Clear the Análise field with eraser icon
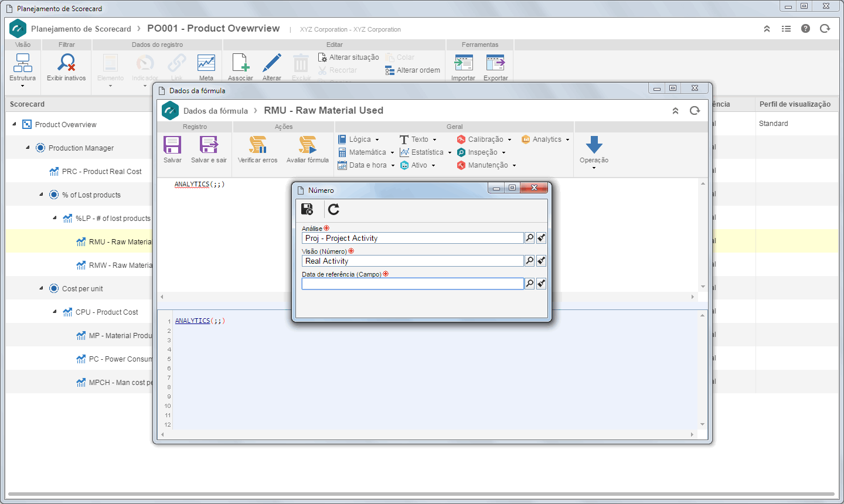This screenshot has height=504, width=844. pos(542,238)
